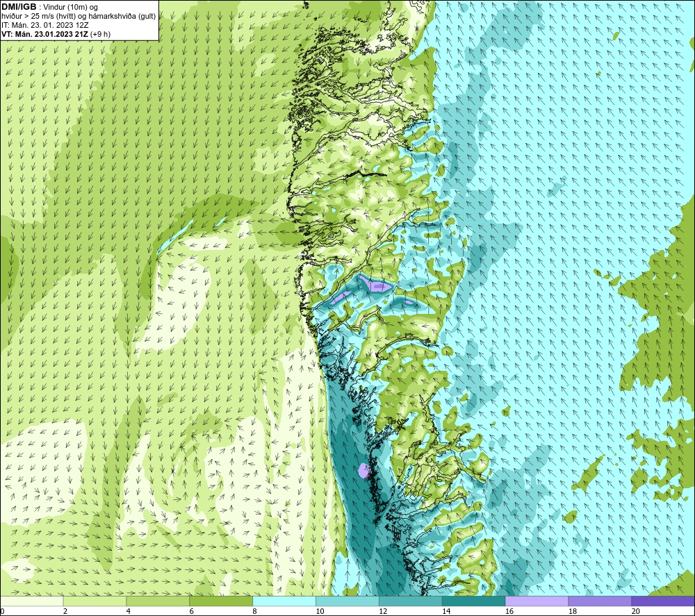Click the legend scale value 10
The height and width of the screenshot is (616, 695).
pyautogui.click(x=320, y=611)
